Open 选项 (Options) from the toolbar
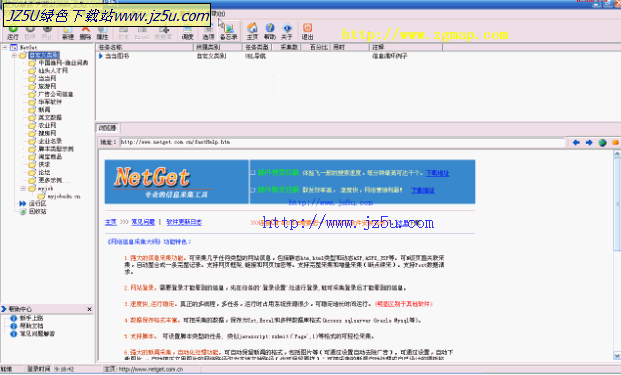The height and width of the screenshot is (375, 621). click(x=208, y=32)
